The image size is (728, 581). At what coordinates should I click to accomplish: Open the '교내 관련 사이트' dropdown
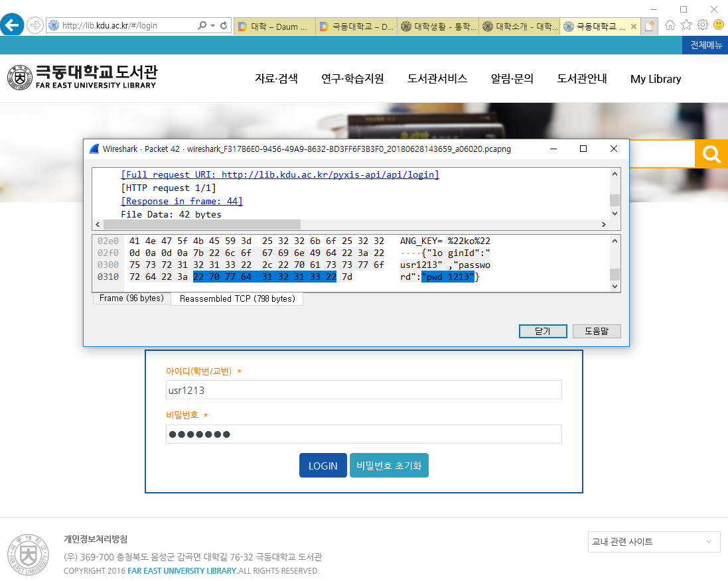click(x=654, y=542)
